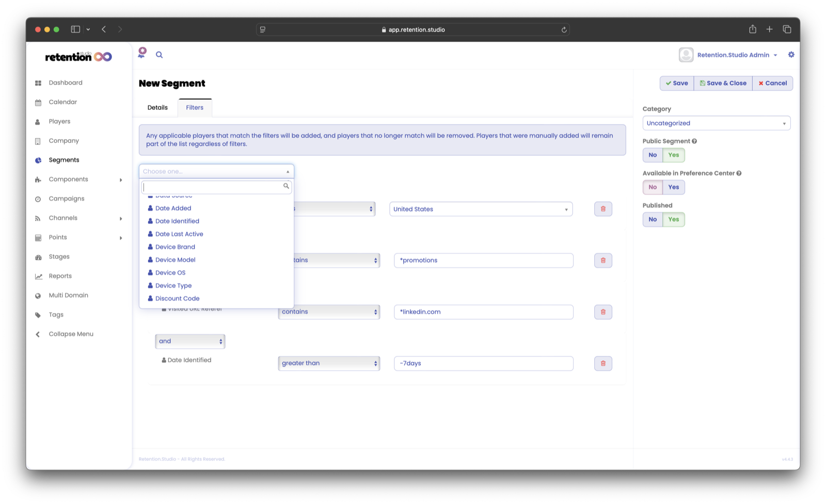Screen dimensions: 826x504
Task: Expand the Points submenu
Action: 121,238
